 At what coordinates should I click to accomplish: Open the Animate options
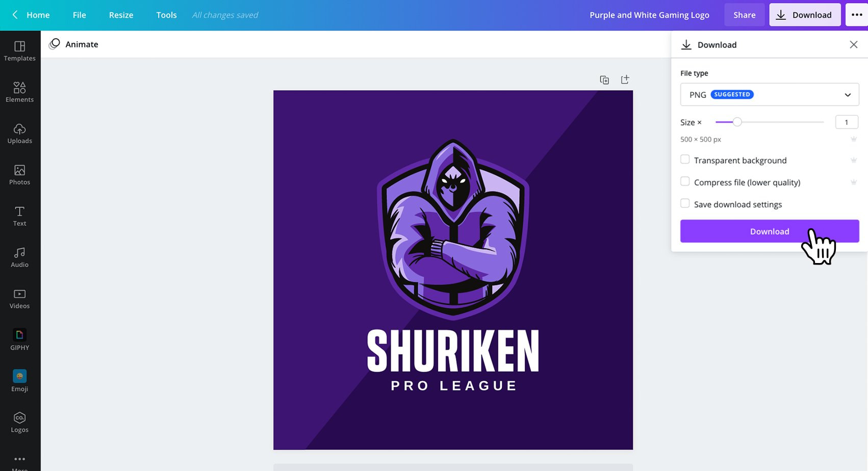click(x=74, y=44)
